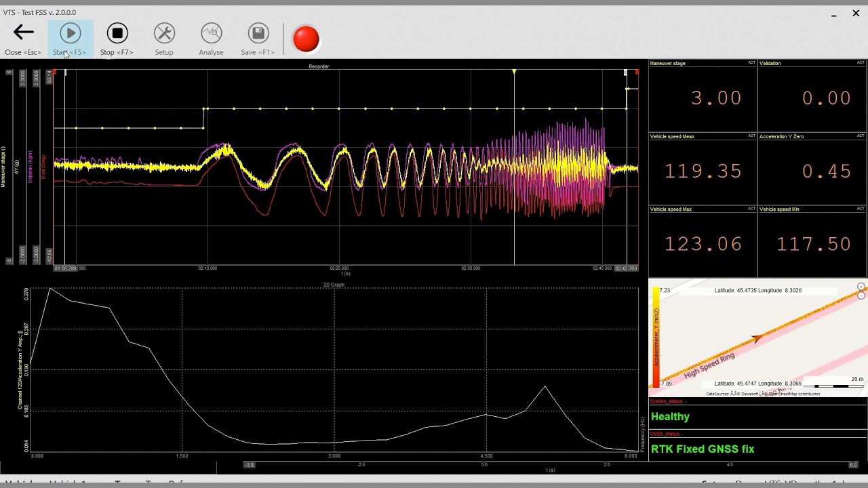Close the VTS window with the X
Viewport: 868px width, 488px height.
tap(856, 13)
